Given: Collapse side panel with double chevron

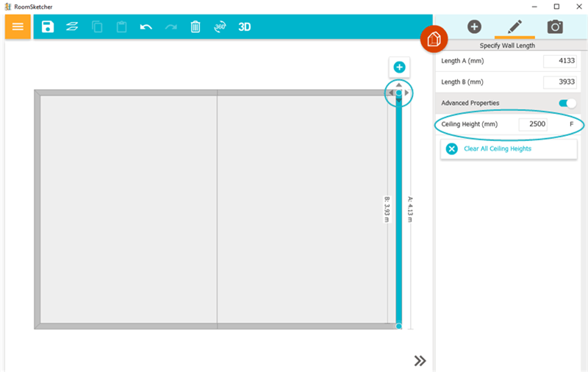Looking at the screenshot, I should pyautogui.click(x=420, y=360).
